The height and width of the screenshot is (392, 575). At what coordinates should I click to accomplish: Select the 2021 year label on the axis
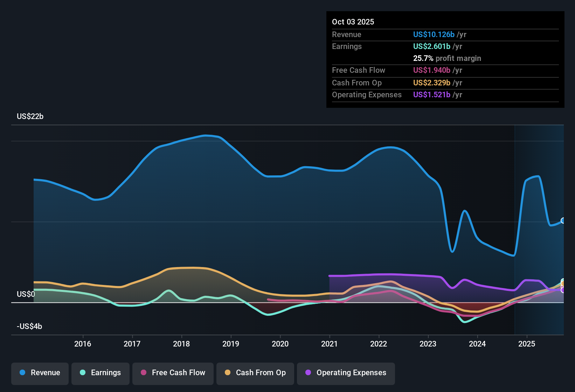(330, 344)
